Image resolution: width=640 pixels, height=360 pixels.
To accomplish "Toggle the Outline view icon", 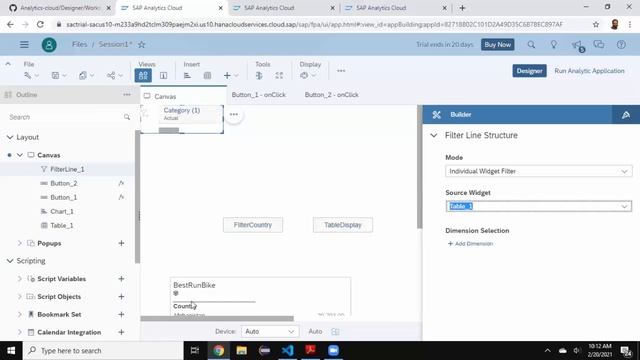I will click(x=143, y=76).
